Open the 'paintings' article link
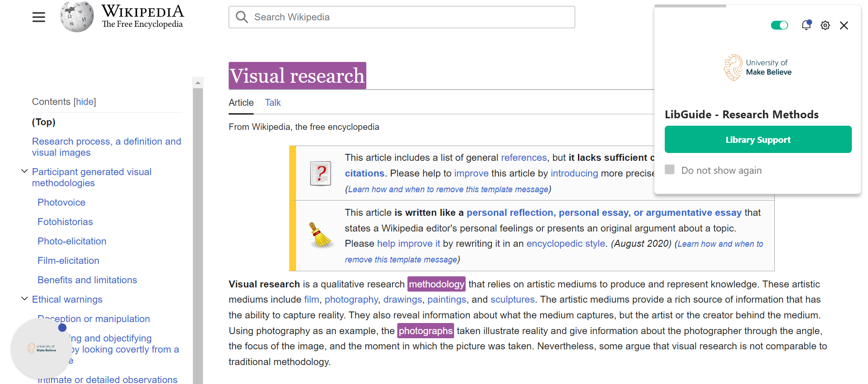The image size is (868, 384). point(447,299)
